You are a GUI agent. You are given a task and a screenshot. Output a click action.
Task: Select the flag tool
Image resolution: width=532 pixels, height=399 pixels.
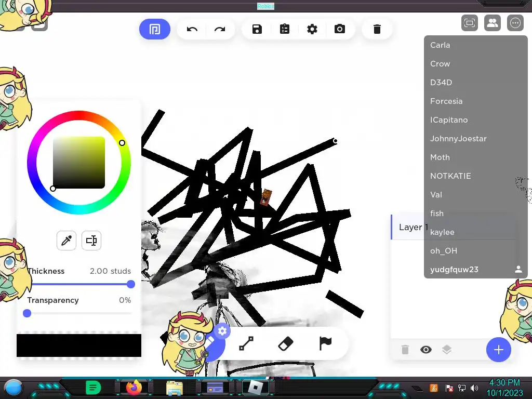click(325, 343)
